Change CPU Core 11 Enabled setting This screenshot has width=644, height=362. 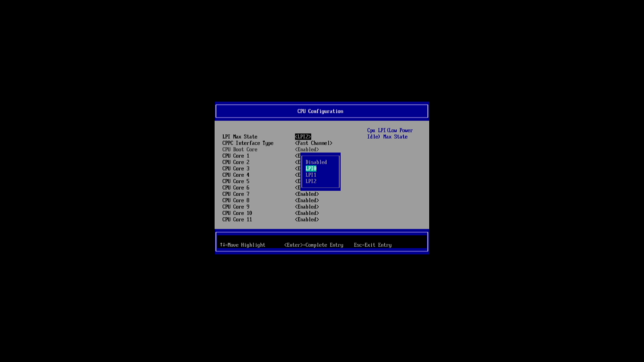tap(307, 220)
